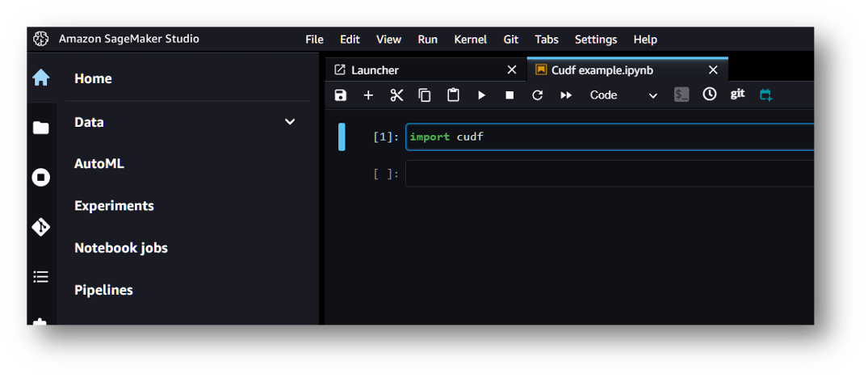This screenshot has height=378, width=868.
Task: Interrupt the kernel stop icon
Action: 509,95
